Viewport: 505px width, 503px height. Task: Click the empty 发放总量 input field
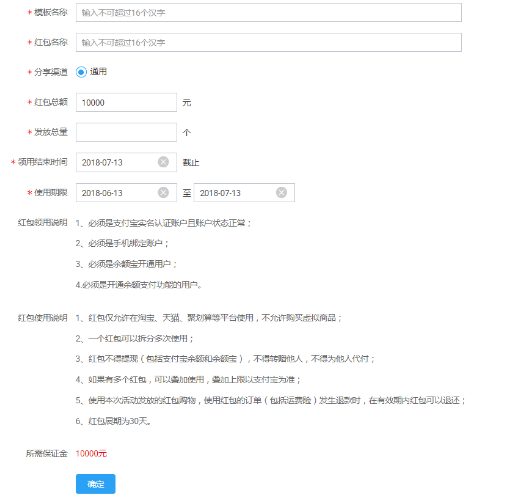(126, 132)
